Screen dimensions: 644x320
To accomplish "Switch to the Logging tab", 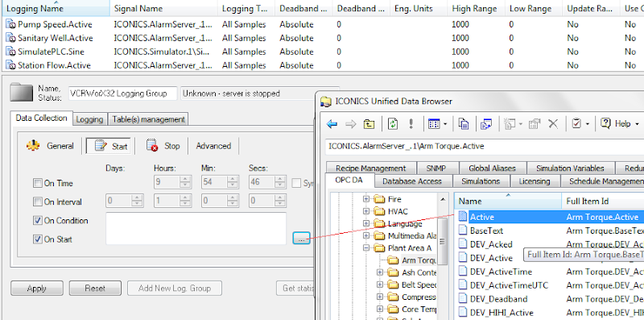I will tap(89, 119).
